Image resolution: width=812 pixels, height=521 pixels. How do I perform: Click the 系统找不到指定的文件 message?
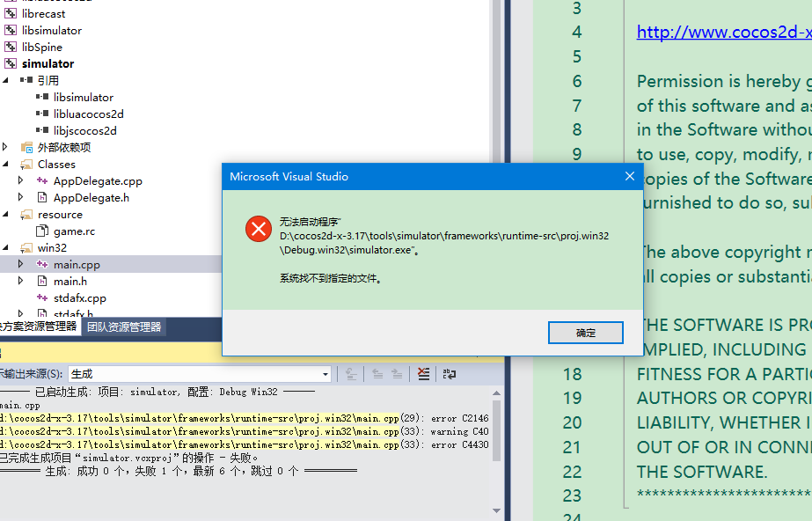click(x=331, y=279)
